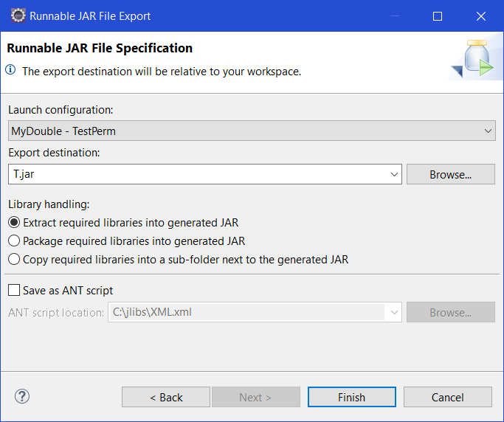The height and width of the screenshot is (422, 504).
Task: Expand the Export destination dropdown arrow
Action: (394, 174)
